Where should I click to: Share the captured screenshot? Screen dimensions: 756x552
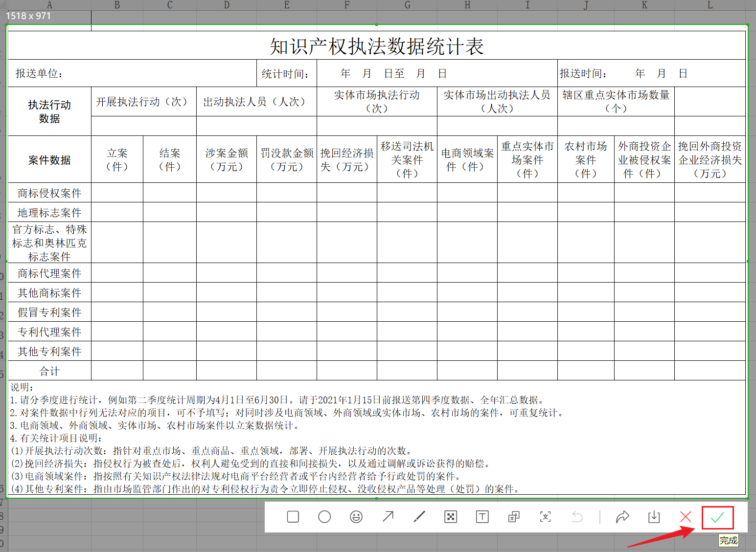pos(622,517)
